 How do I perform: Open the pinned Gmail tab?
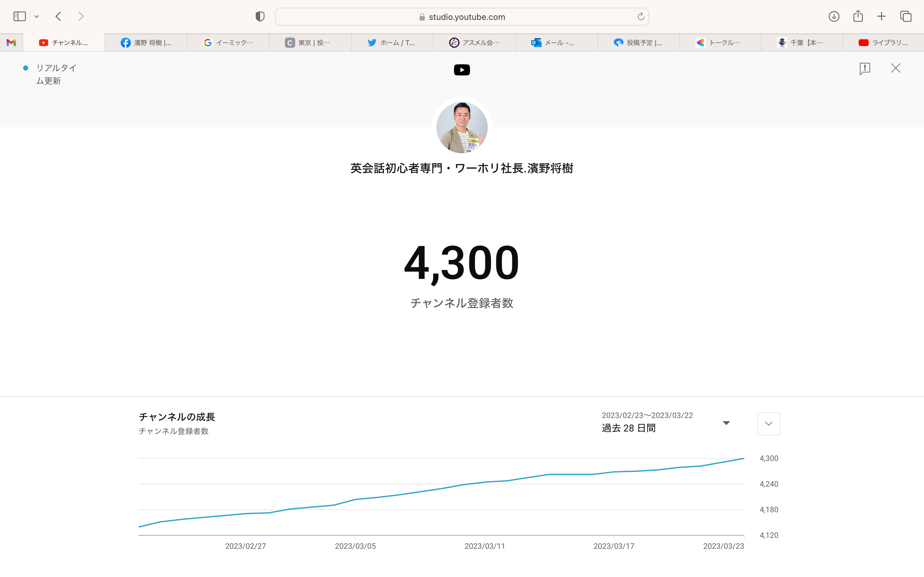(x=12, y=43)
